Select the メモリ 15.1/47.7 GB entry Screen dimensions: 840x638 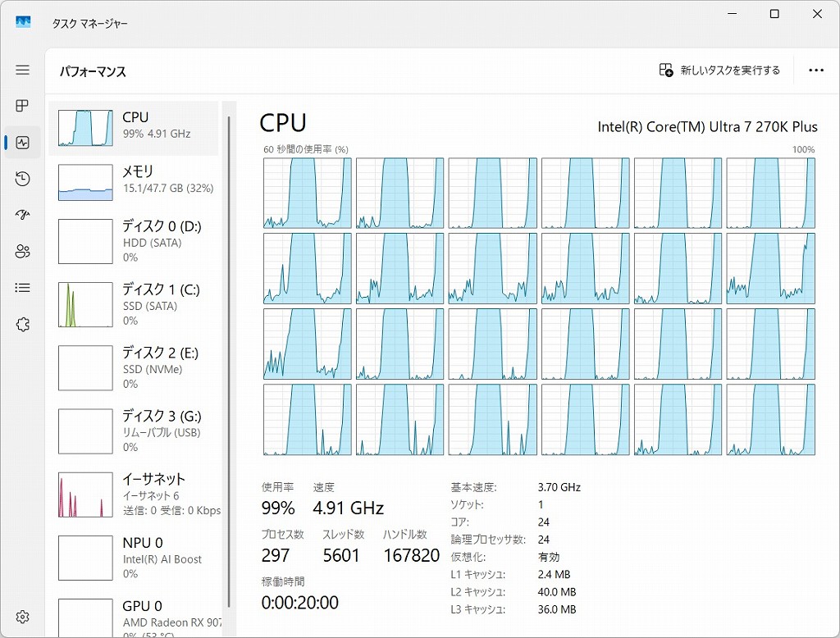(x=134, y=182)
